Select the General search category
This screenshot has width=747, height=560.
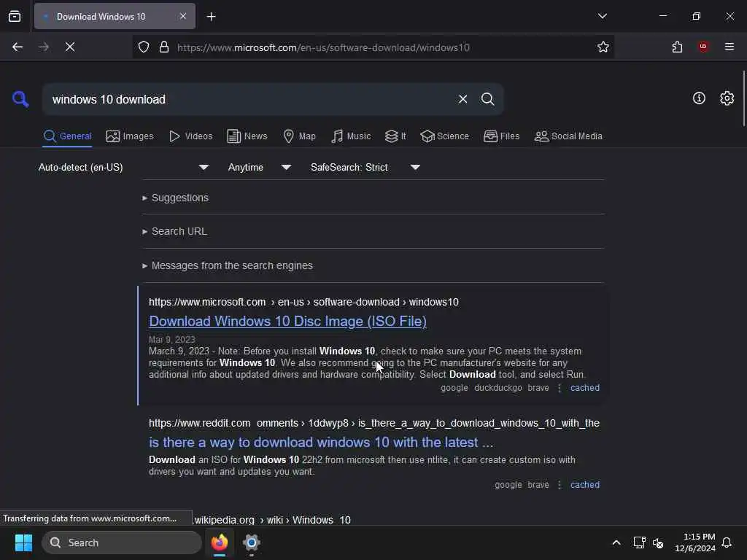click(67, 136)
